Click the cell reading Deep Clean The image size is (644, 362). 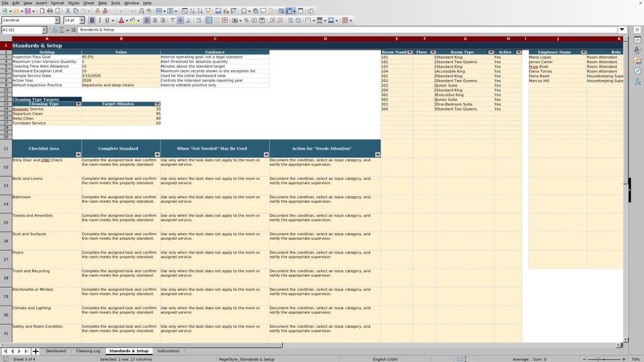pos(47,119)
